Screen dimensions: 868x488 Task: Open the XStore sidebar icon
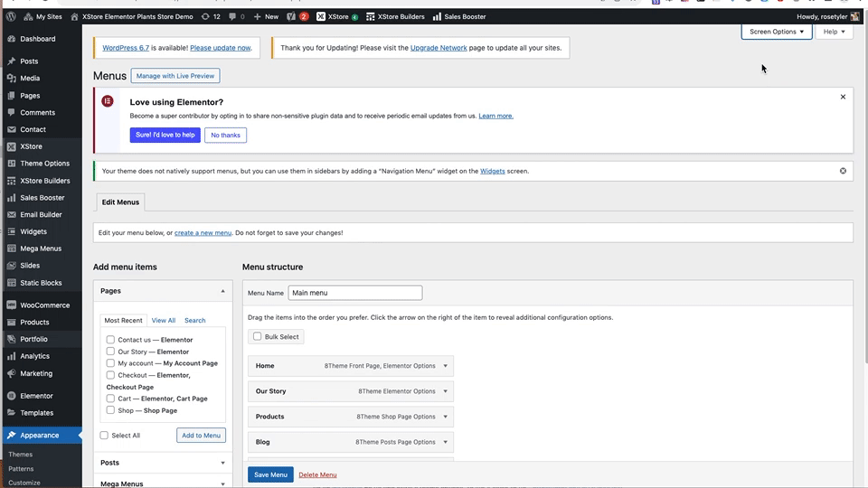(12, 146)
